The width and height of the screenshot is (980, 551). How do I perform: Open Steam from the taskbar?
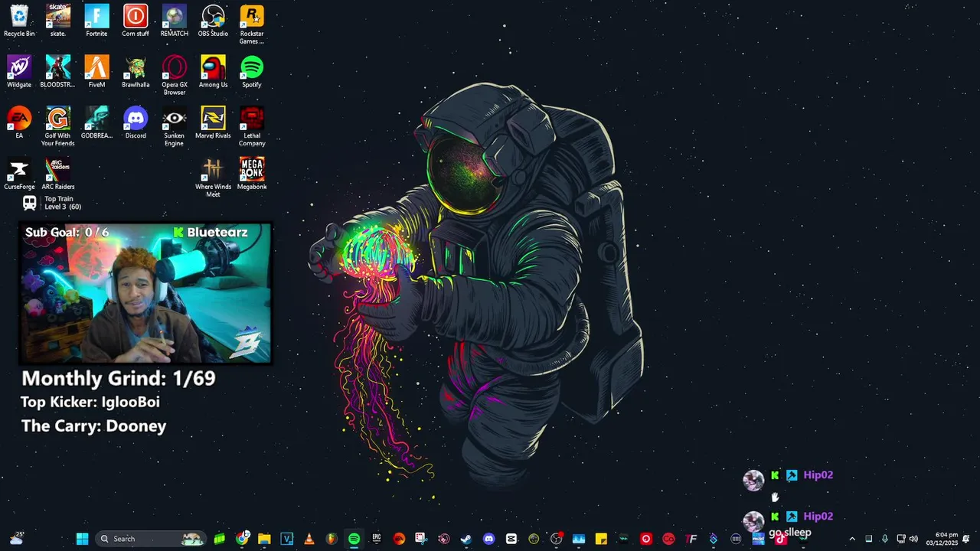coord(466,539)
